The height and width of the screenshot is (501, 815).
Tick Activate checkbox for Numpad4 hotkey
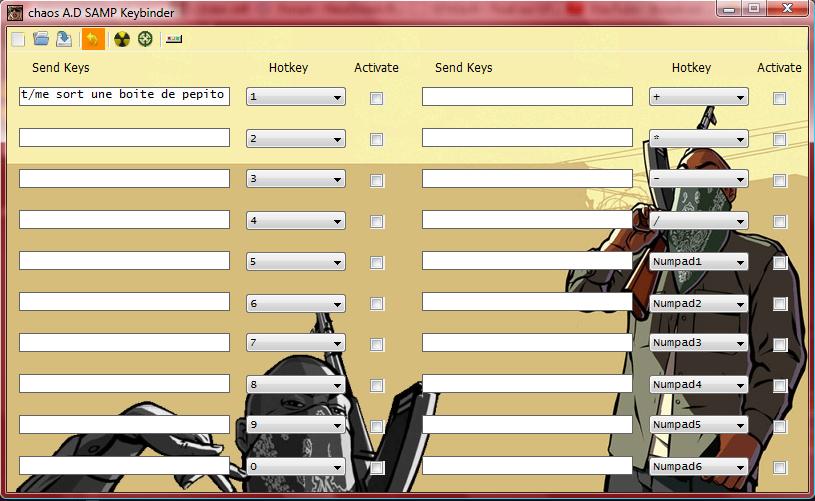[779, 385]
